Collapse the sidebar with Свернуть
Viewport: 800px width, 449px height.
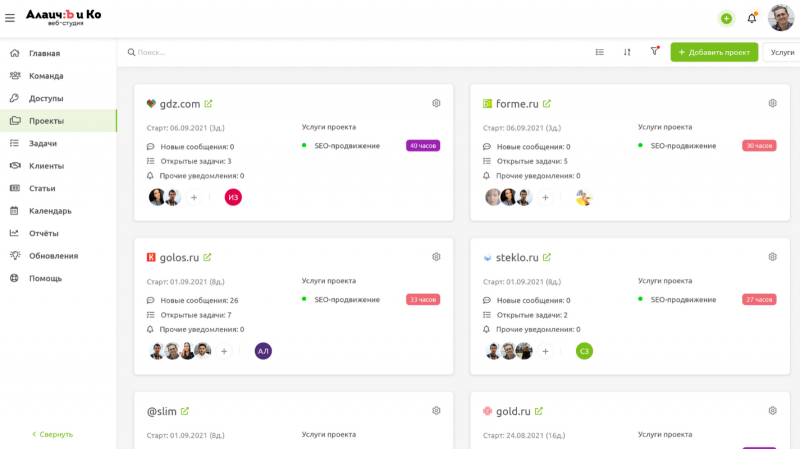(52, 434)
